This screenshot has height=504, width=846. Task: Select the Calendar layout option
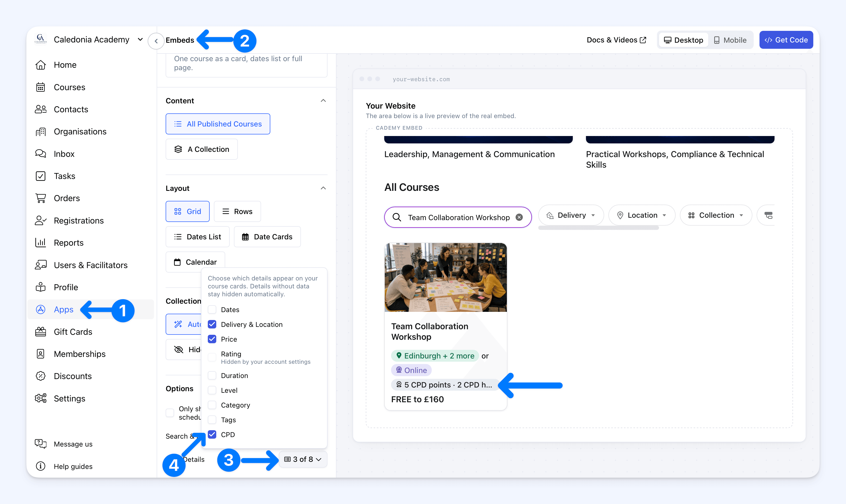click(x=195, y=262)
